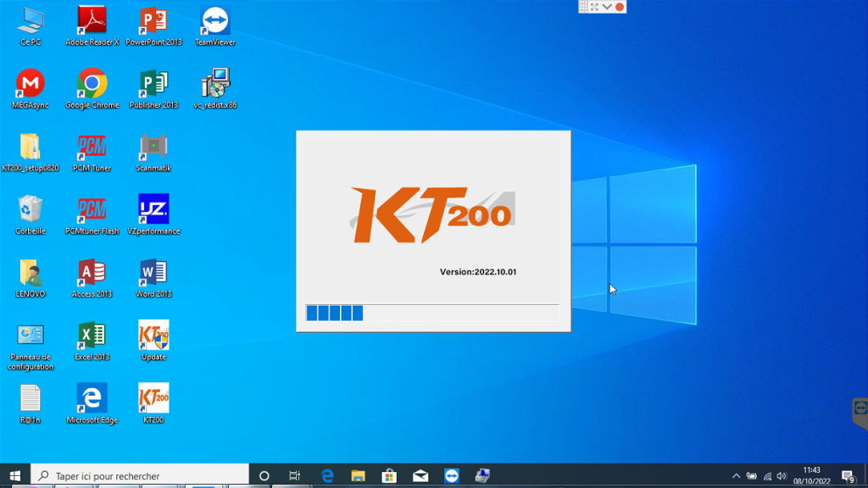Click the remote toolbar grid icon
868x488 pixels.
tap(583, 7)
